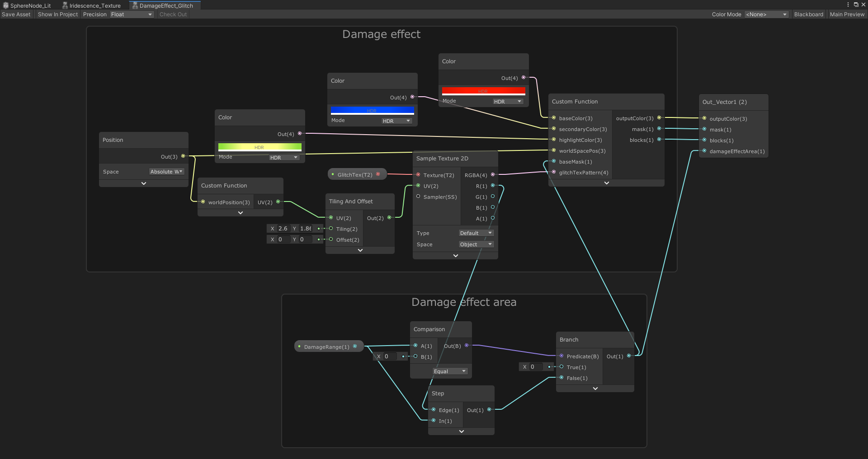Open the Position node Space dropdown
Viewport: 868px width, 459px height.
pos(166,172)
